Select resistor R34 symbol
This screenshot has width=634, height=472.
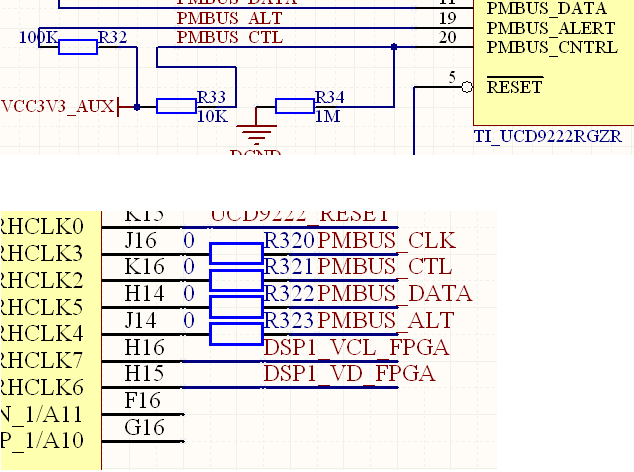295,106
